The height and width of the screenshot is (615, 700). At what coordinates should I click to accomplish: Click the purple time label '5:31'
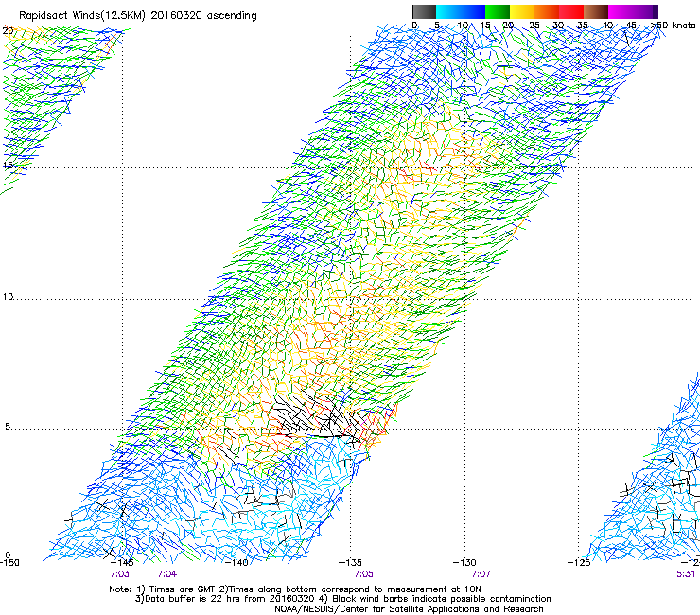coord(686,574)
